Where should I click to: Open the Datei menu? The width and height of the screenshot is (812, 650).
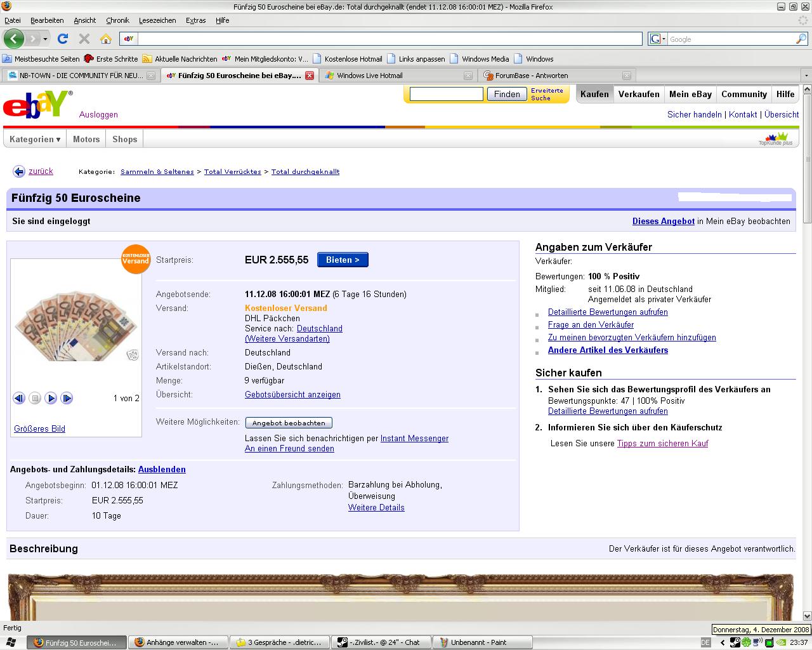coord(13,20)
